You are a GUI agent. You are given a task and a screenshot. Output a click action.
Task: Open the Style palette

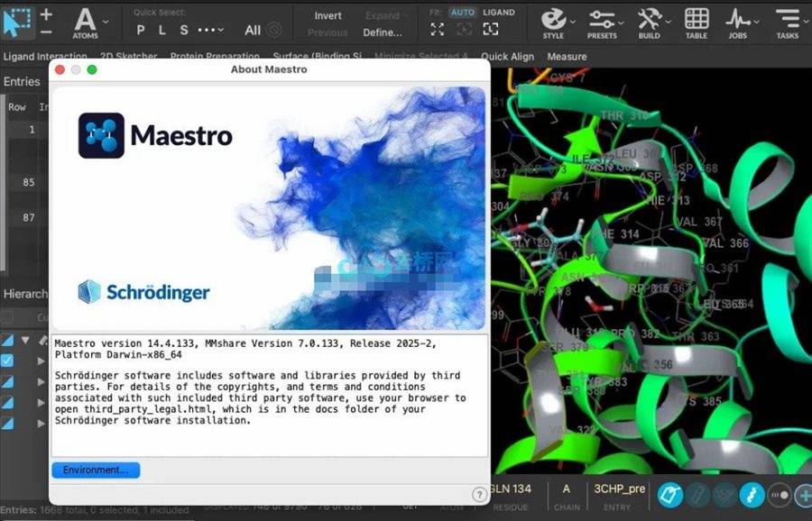(554, 23)
